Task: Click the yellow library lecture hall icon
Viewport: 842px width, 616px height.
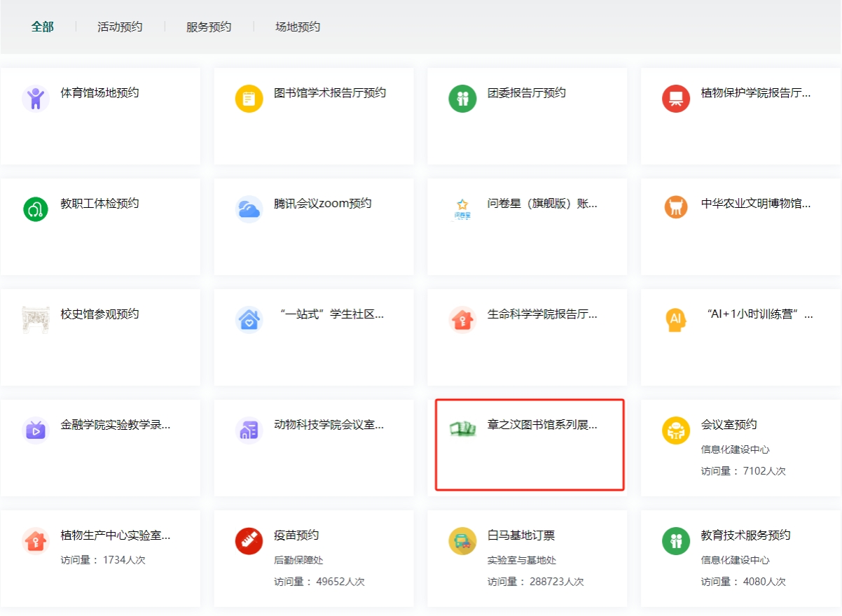Action: [x=249, y=98]
